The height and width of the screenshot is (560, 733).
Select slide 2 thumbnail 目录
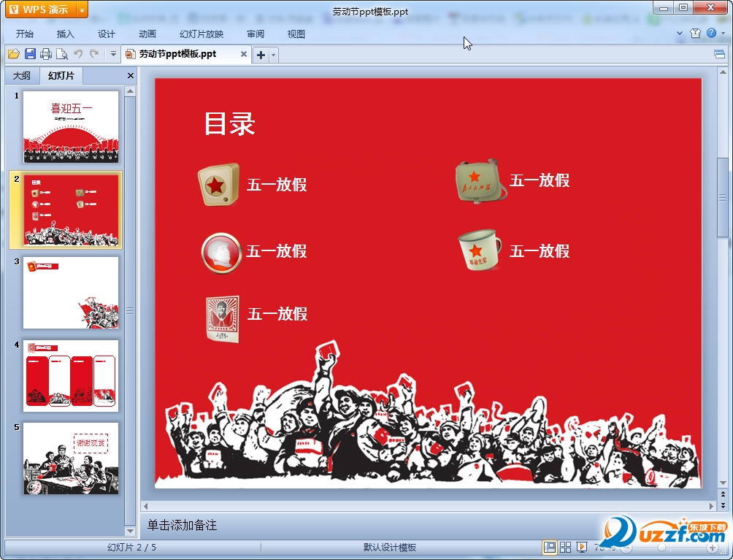[71, 210]
